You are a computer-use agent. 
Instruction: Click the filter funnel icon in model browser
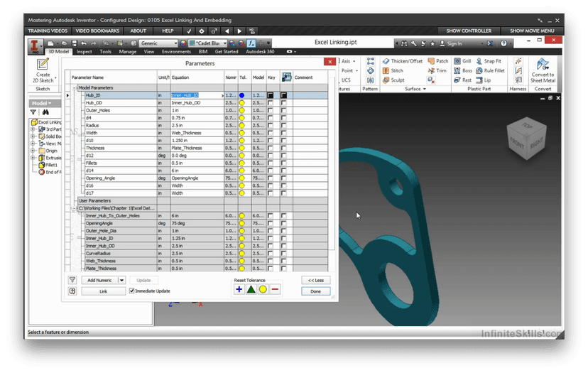pos(33,112)
